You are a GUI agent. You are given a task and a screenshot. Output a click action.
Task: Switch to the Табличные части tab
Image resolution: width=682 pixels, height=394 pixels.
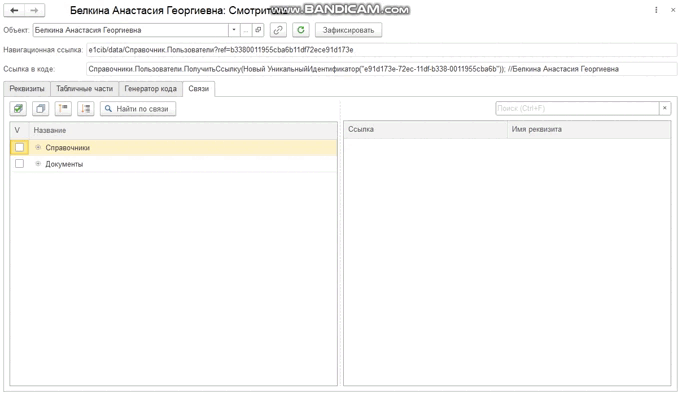click(84, 89)
